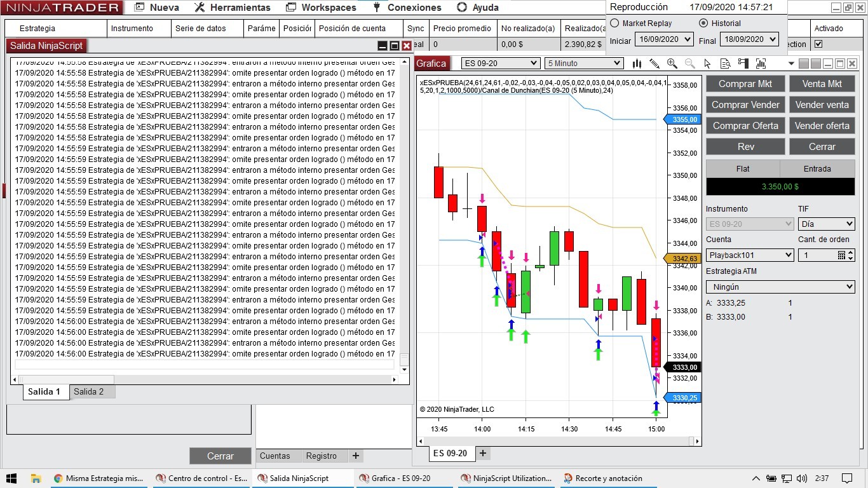868x488 pixels.
Task: Open File Explorer from the taskbar
Action: click(36, 478)
